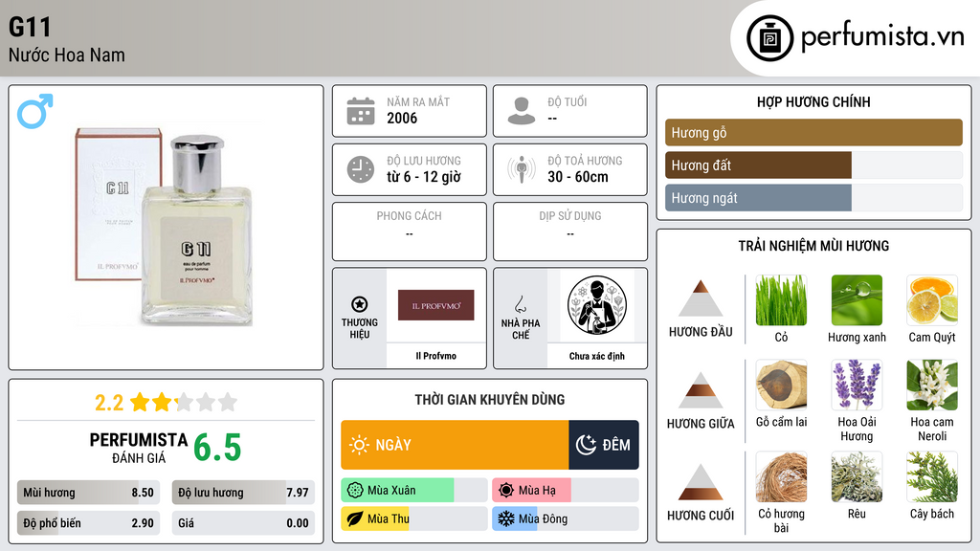The height and width of the screenshot is (551, 980).
Task: Open the Rêu moss note image
Action: (x=857, y=477)
